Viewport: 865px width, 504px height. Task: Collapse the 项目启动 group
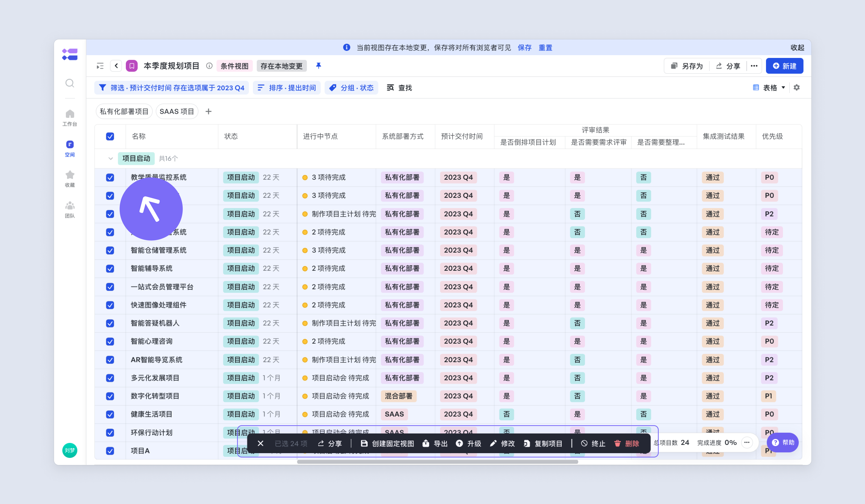(110, 158)
